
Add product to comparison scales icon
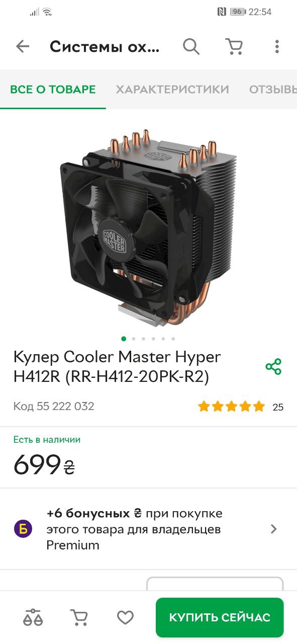coord(33,617)
